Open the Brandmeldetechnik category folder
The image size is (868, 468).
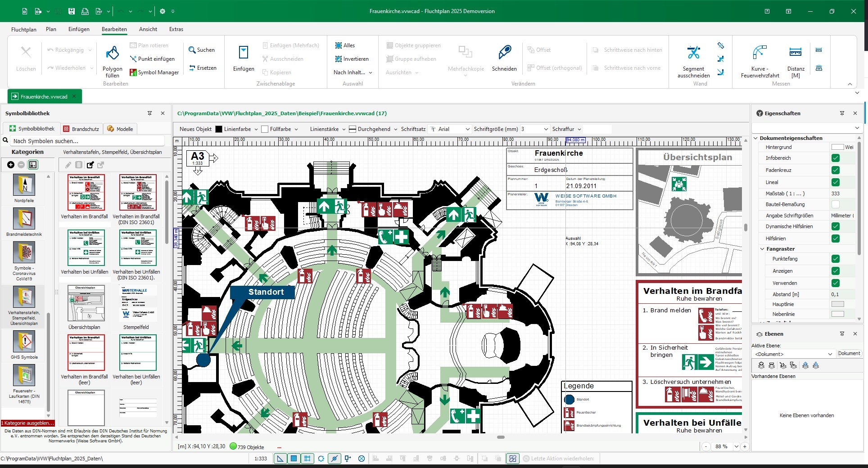[24, 222]
